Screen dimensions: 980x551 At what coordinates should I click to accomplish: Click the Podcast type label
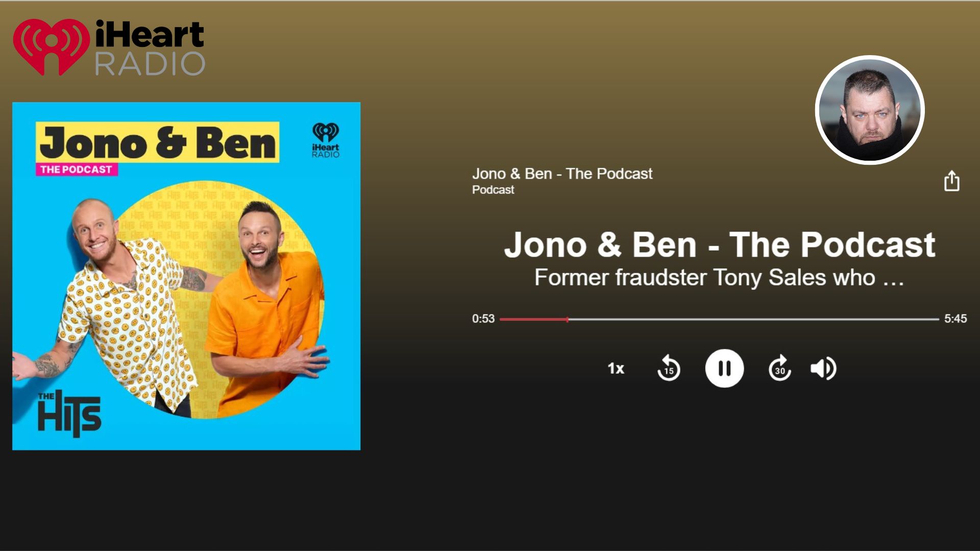click(x=493, y=190)
